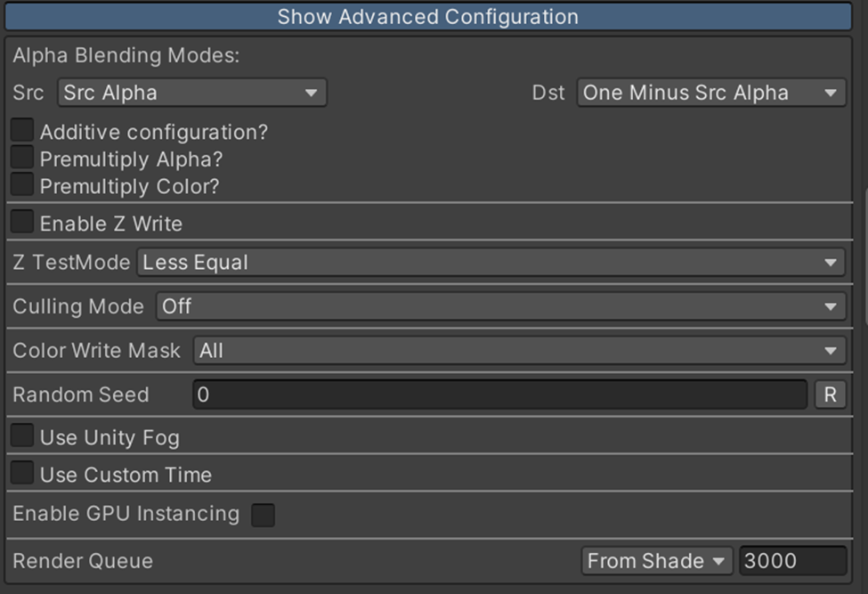Viewport: 868px width, 594px height.
Task: Enable the Additive configuration checkbox
Action: tap(22, 130)
